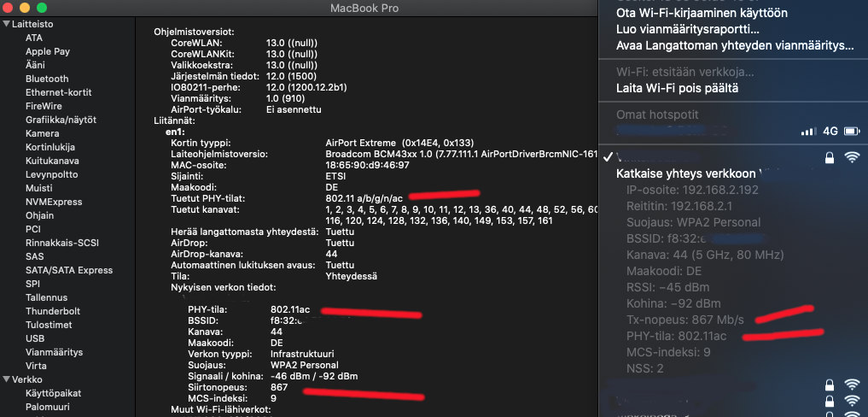Screen dimensions: 868x417
Task: Select Palomuuri under Verkko
Action: click(48, 407)
